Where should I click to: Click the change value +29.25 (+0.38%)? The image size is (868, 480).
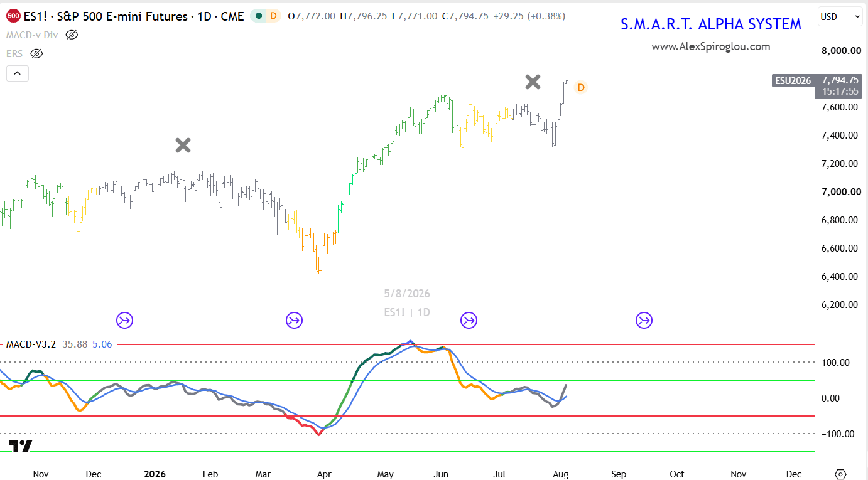[529, 16]
